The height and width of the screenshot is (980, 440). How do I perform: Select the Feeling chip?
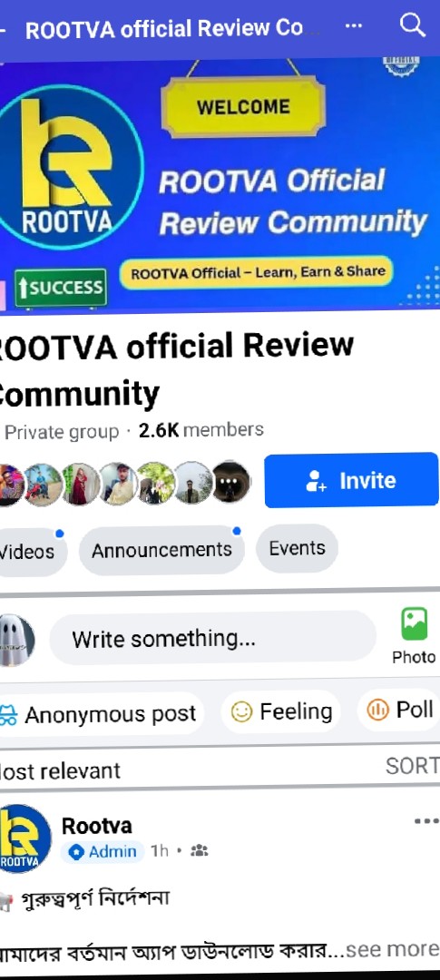(x=281, y=711)
